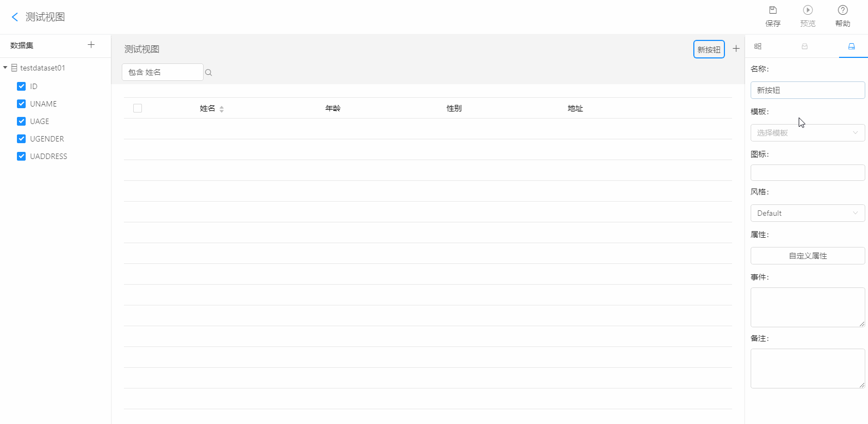This screenshot has height=424, width=868.
Task: Switch to the middle properties panel tab
Action: (805, 46)
